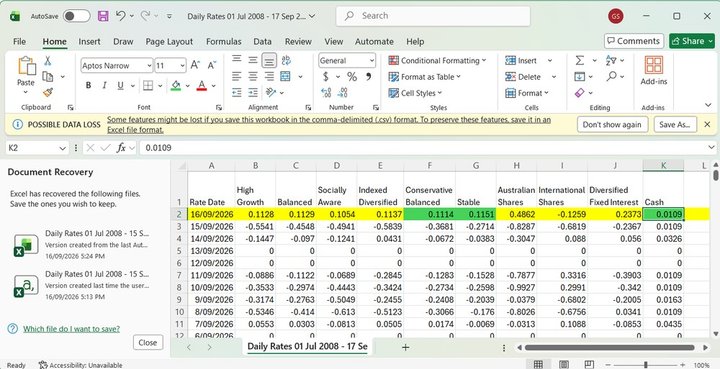Open Fill Color yellow swatch
Viewport: 720px width, 369px height.
(175, 85)
